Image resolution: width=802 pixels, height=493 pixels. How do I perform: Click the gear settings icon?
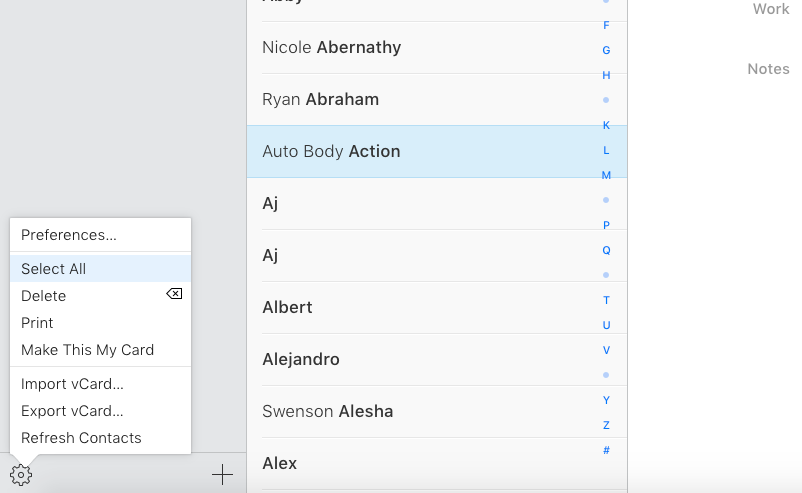(21, 475)
